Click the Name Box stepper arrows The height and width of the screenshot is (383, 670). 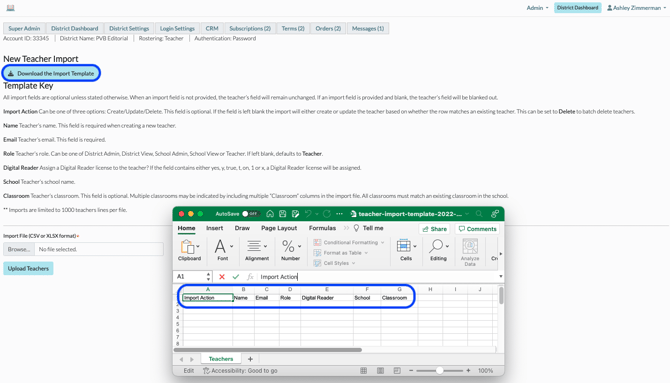coord(209,277)
